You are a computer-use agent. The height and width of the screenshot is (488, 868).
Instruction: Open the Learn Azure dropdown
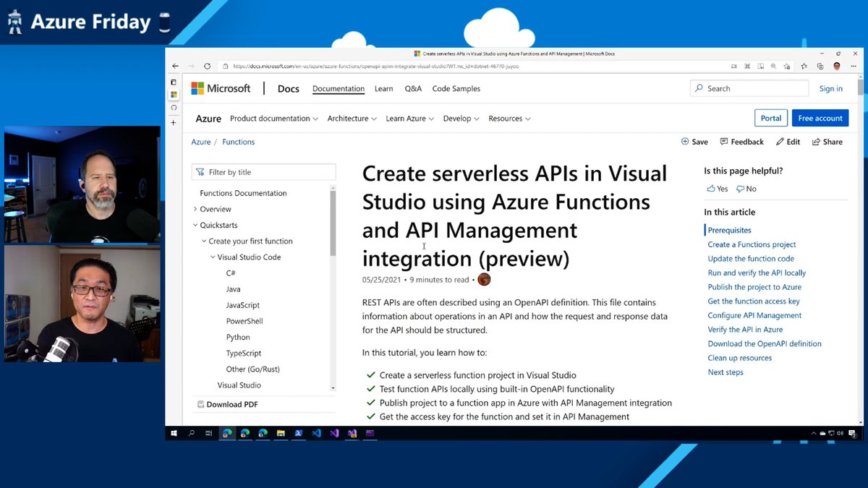pyautogui.click(x=410, y=119)
